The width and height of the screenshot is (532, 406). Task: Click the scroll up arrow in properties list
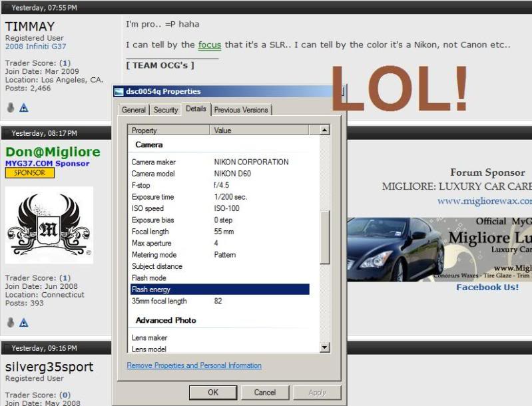pyautogui.click(x=324, y=130)
